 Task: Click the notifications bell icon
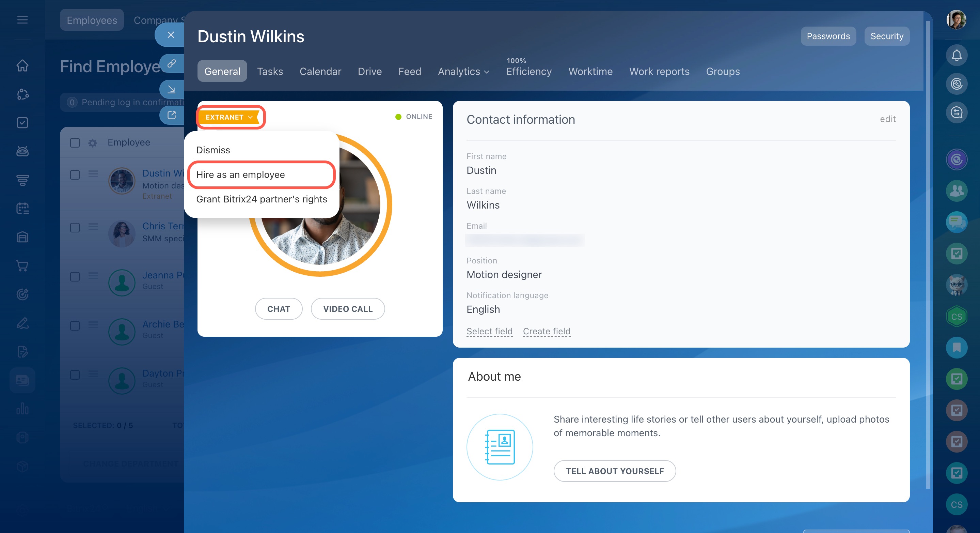(x=956, y=56)
